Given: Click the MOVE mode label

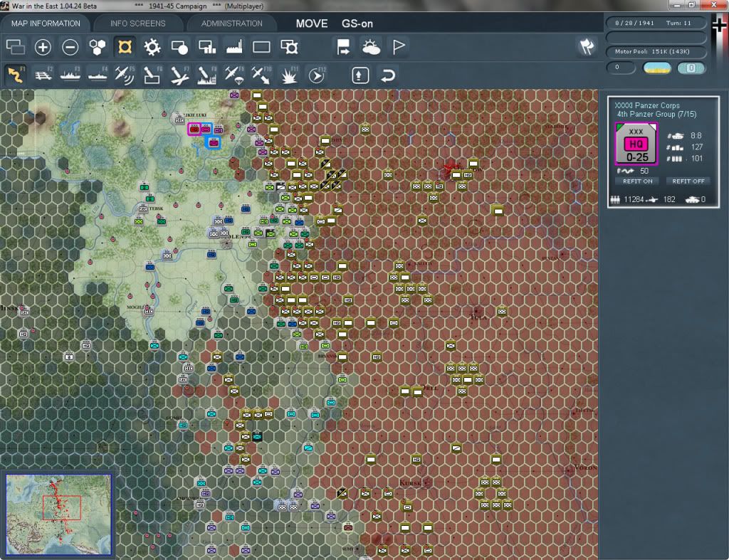Looking at the screenshot, I should (x=312, y=23).
